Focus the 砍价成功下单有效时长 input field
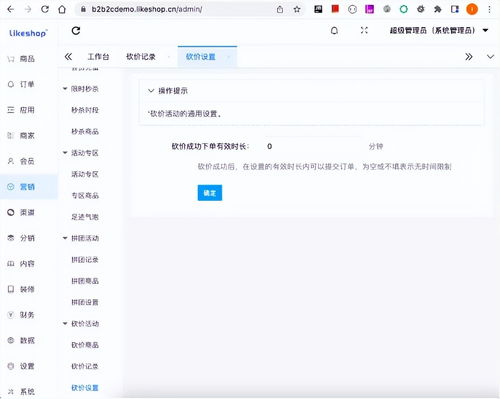Screen dimensions: 500x399 click(312, 146)
